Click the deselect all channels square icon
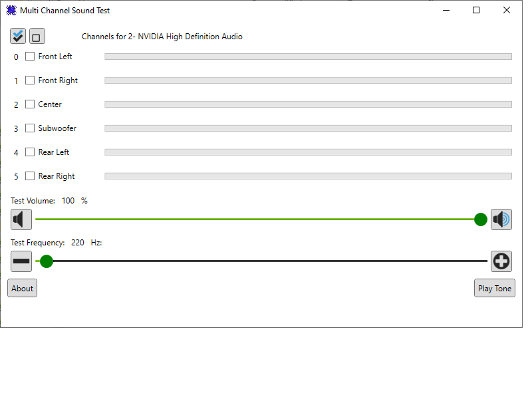Viewport: 532px width, 399px height. pyautogui.click(x=37, y=36)
